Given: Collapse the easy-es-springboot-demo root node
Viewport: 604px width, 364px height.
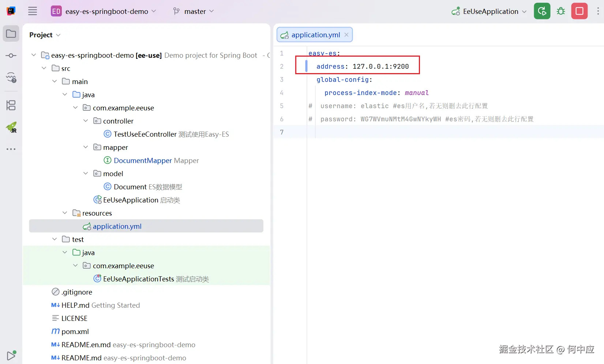Looking at the screenshot, I should point(34,55).
